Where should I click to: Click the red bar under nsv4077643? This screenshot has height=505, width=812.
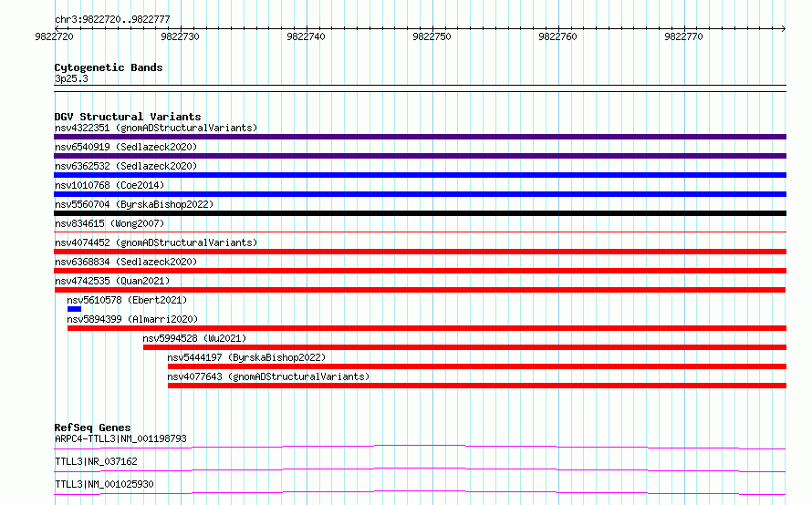point(477,386)
